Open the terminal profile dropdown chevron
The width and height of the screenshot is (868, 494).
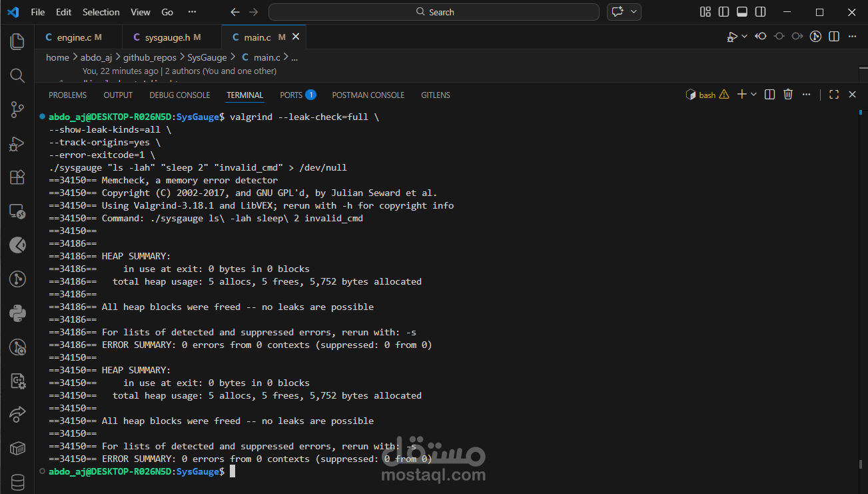pyautogui.click(x=753, y=94)
